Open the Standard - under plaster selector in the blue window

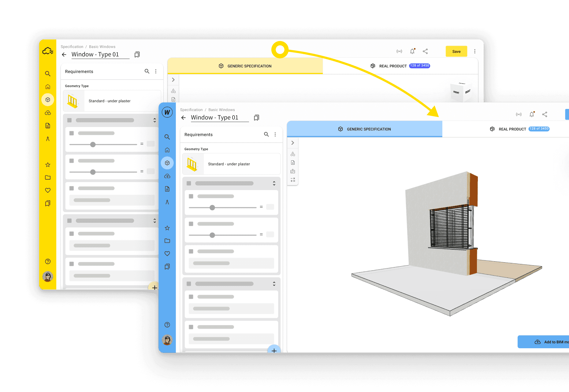pyautogui.click(x=231, y=164)
